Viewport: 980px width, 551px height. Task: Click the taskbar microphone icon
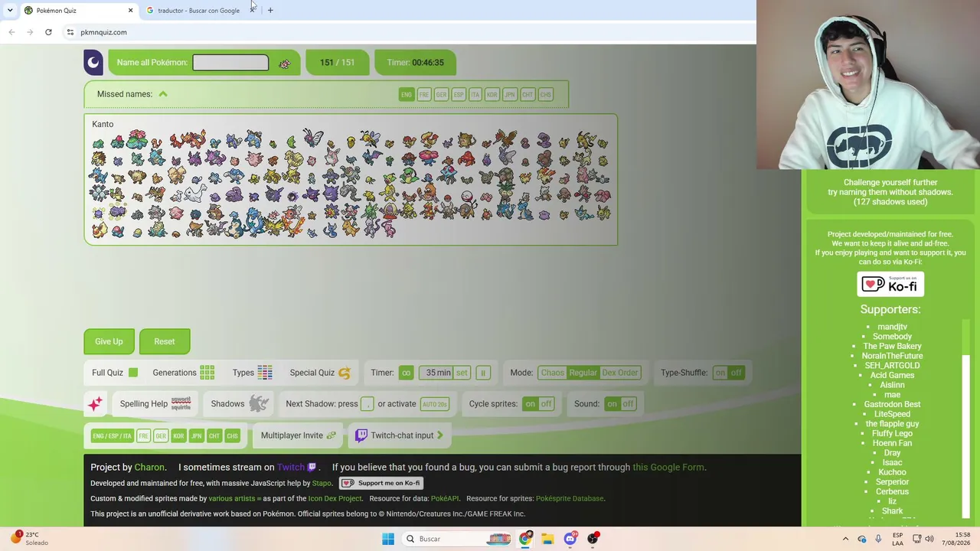[878, 539]
